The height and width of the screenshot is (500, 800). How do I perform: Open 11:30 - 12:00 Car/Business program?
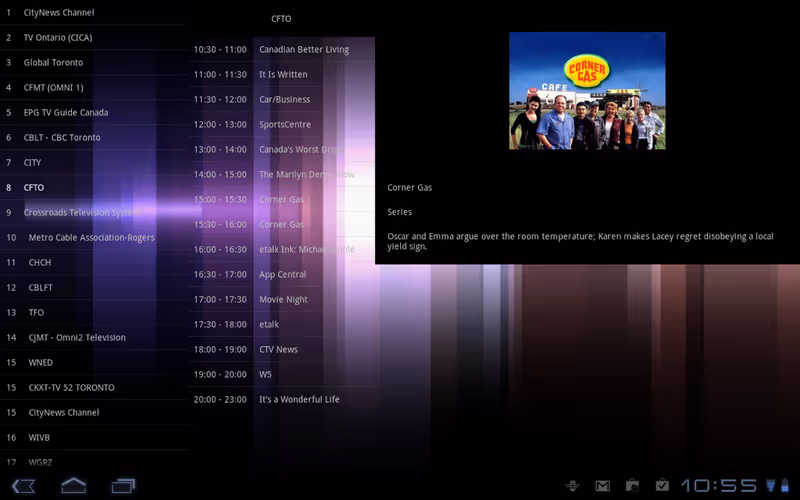[x=281, y=99]
